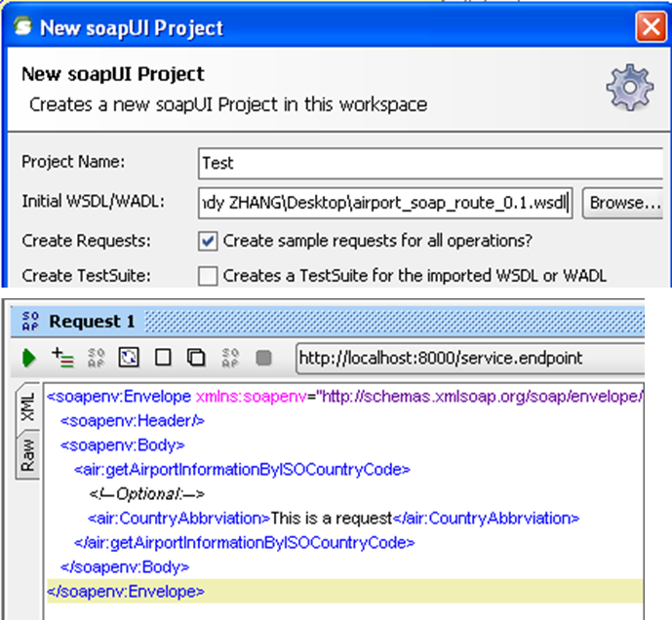Click the first SOAP icon in request toolbar
The width and height of the screenshot is (672, 620).
[x=96, y=358]
